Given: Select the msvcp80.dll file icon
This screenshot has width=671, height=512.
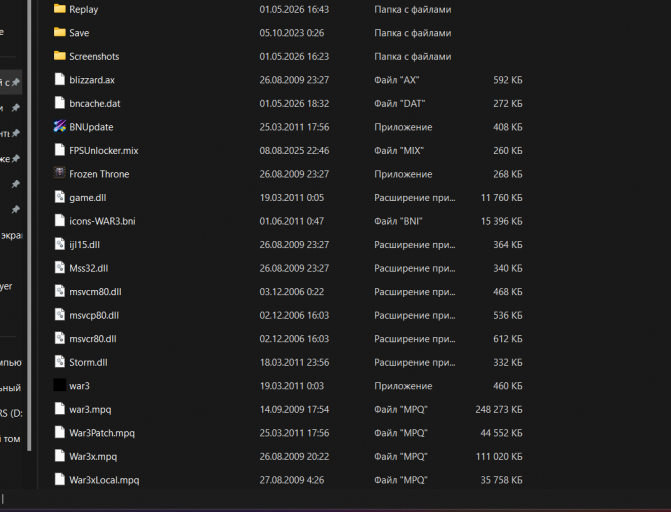Looking at the screenshot, I should (60, 315).
